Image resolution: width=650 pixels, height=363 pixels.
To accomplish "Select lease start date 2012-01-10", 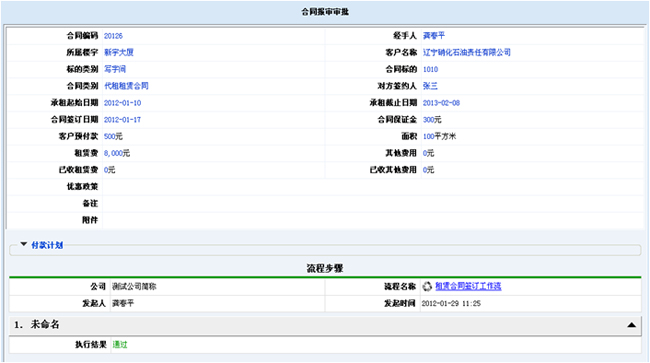I will [122, 103].
